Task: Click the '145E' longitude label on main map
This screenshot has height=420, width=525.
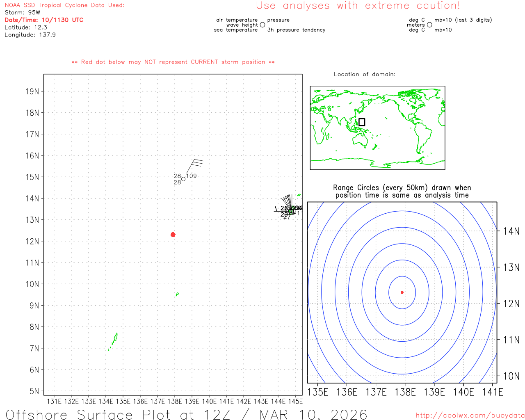Action: coord(295,401)
